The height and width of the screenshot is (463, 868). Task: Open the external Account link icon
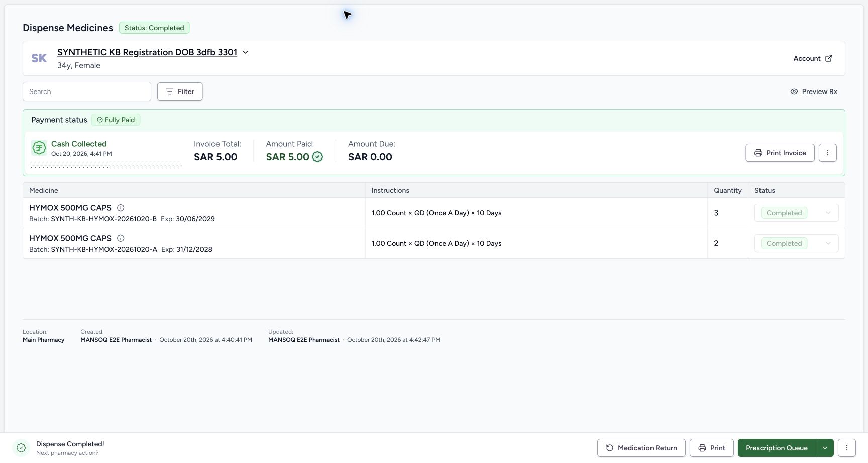pos(829,58)
